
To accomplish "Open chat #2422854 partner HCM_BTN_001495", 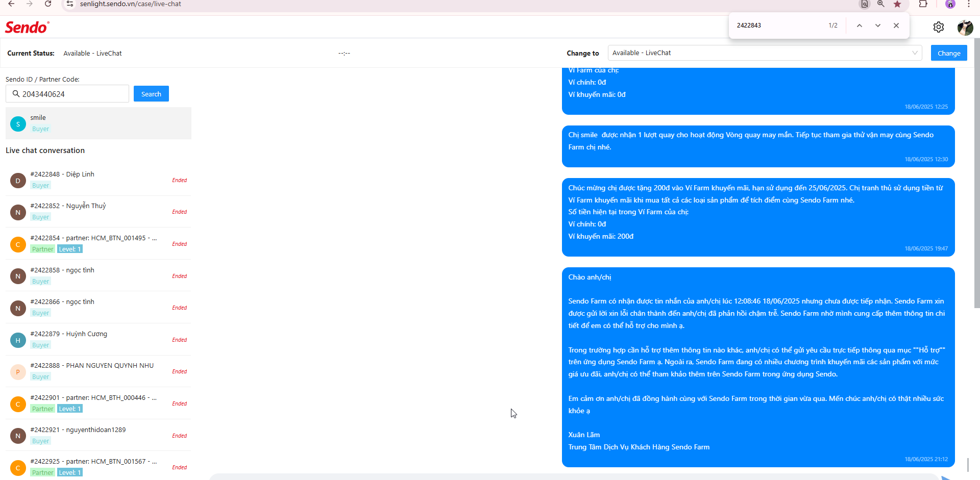I will click(99, 244).
